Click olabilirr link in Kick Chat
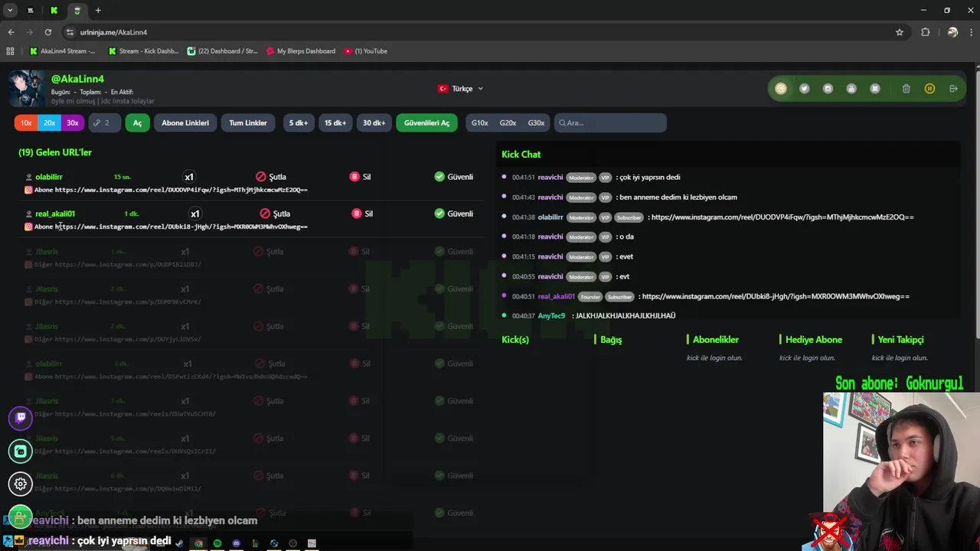Screen dimensions: 980x551 tap(782, 217)
